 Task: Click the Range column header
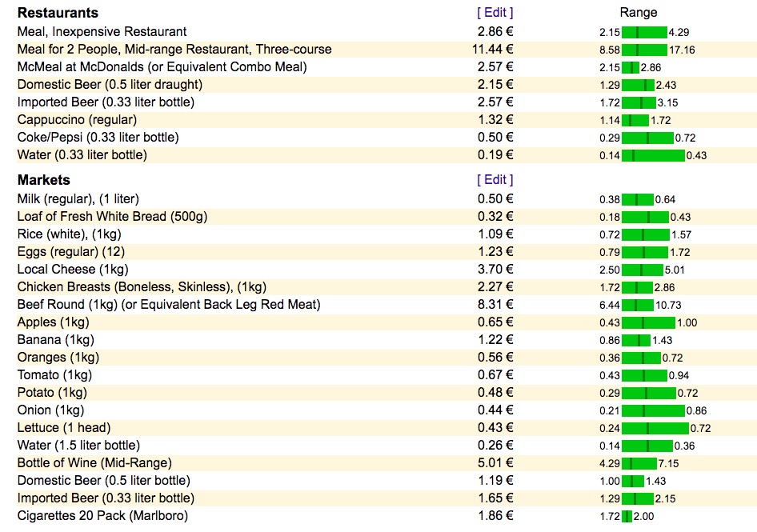639,13
